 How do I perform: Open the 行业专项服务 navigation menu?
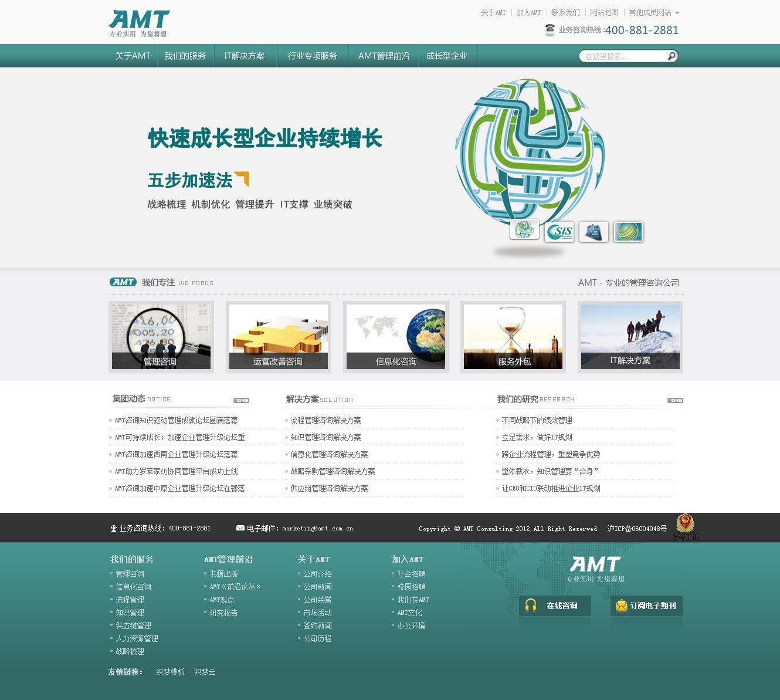[x=313, y=56]
